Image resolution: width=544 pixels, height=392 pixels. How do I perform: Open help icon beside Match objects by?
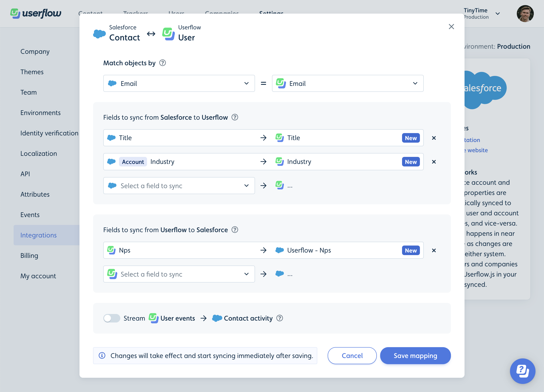coord(163,63)
